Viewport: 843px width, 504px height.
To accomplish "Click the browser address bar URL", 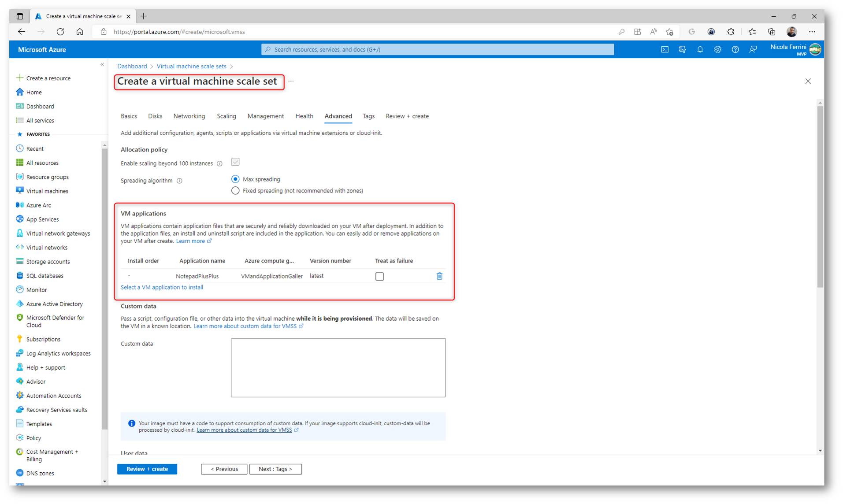I will click(x=179, y=32).
